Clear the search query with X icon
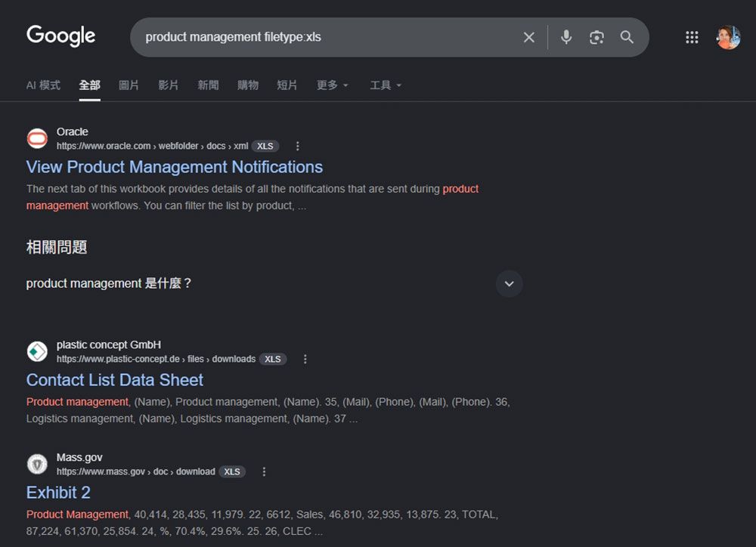This screenshot has height=547, width=756. (529, 37)
